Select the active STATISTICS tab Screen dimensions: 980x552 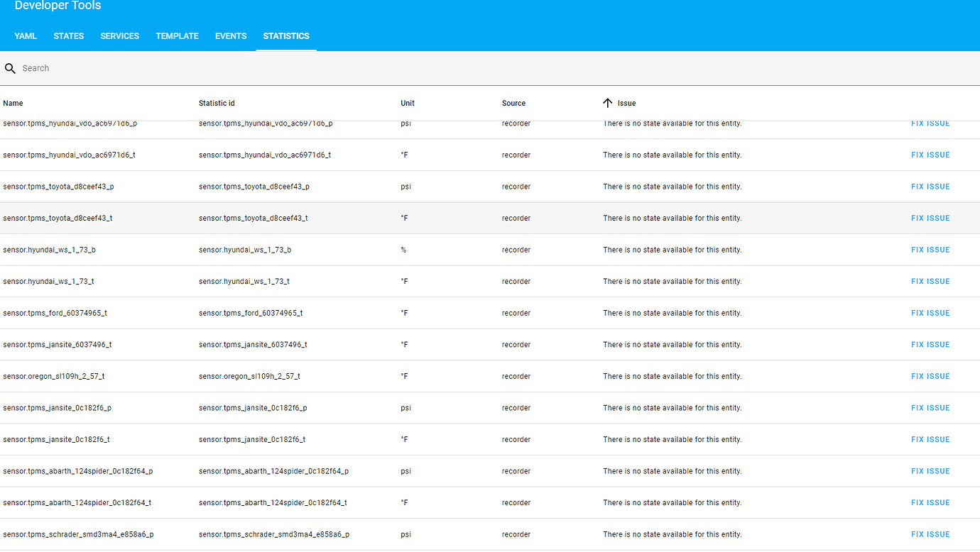click(285, 35)
